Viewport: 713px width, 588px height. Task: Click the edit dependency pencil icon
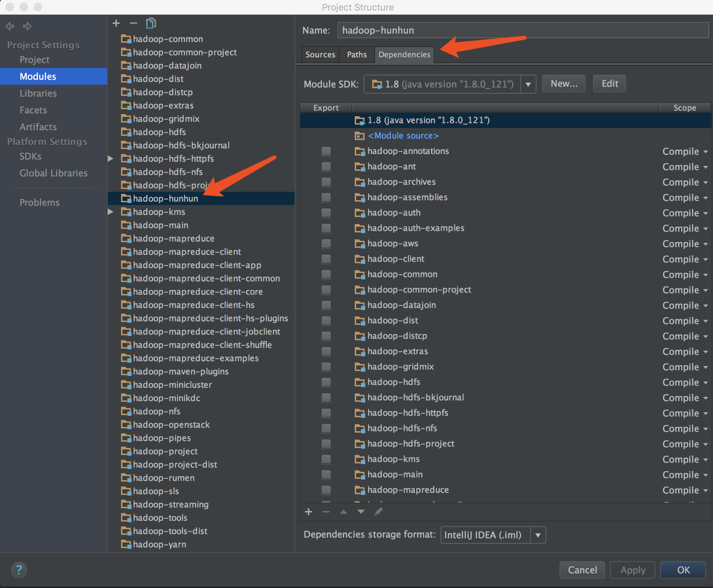point(379,512)
